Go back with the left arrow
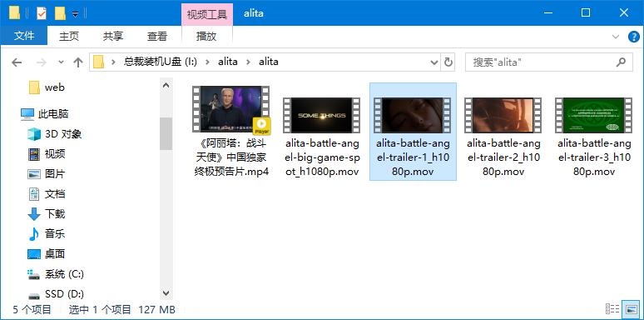644x320 pixels. (17, 62)
